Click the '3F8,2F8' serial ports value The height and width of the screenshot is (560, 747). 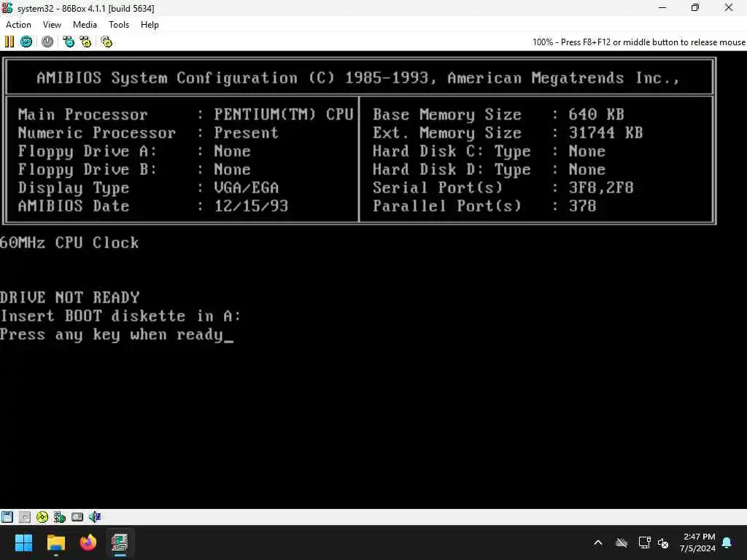(601, 187)
